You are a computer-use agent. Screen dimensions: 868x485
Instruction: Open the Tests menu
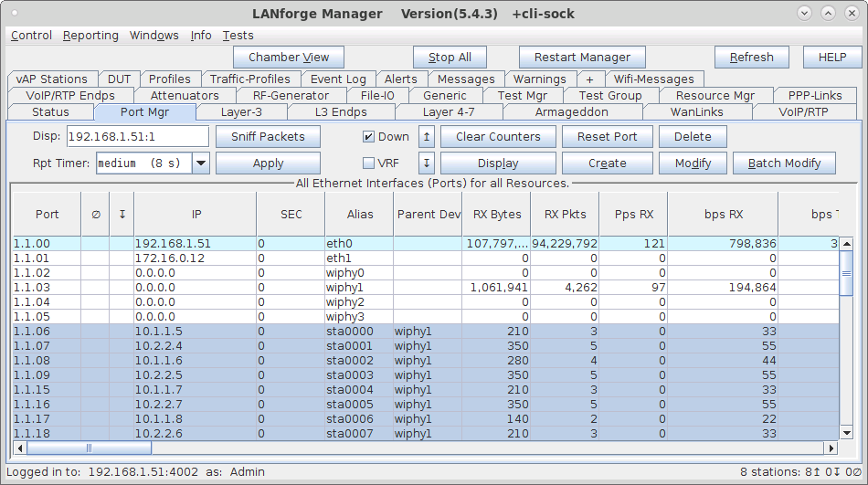tap(238, 36)
